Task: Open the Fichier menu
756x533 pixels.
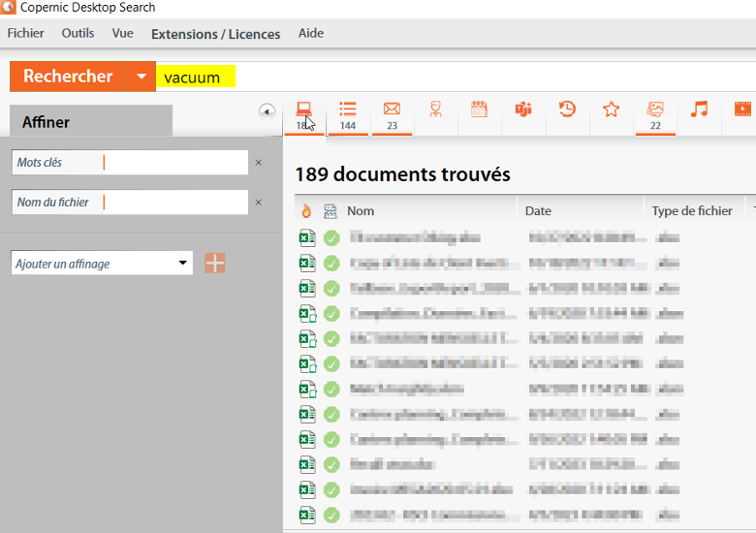Action: tap(25, 33)
